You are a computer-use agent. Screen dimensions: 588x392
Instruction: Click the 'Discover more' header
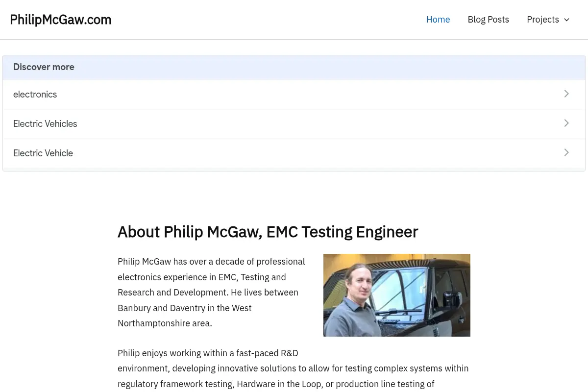coord(294,67)
